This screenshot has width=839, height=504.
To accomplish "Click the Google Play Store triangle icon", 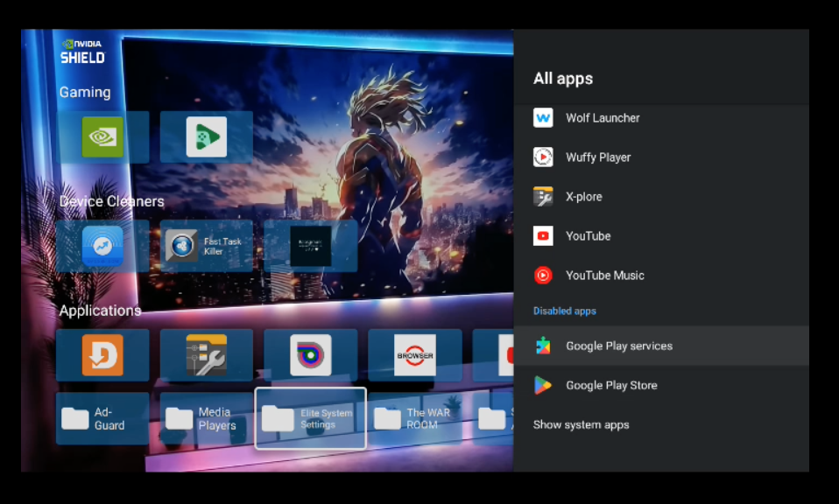I will [x=543, y=385].
